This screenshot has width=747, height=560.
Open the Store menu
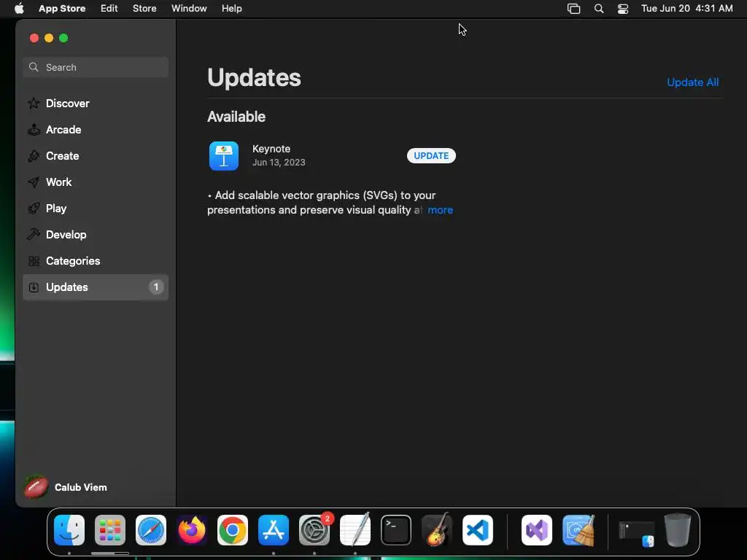click(x=144, y=9)
